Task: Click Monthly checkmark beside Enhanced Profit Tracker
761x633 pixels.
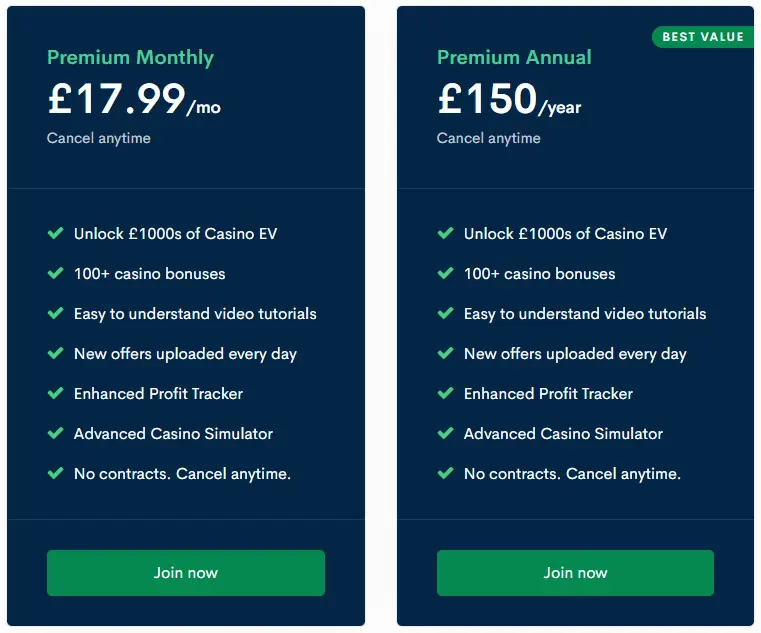Action: coord(56,394)
